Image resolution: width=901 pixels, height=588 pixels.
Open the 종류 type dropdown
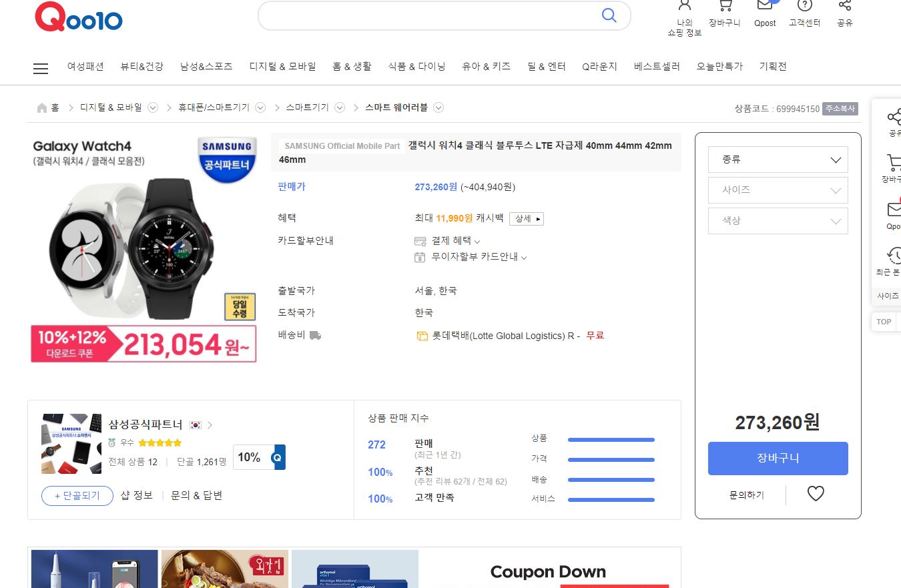pos(778,160)
